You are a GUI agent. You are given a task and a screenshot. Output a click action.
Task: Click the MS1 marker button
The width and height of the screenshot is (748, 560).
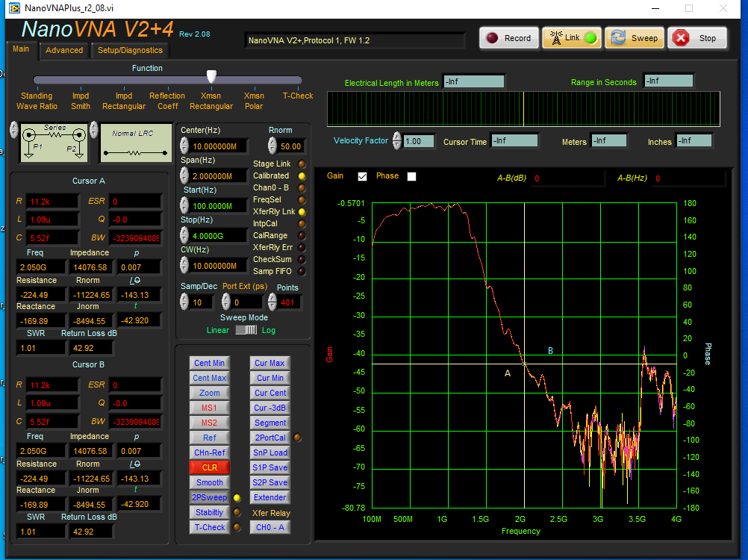point(210,408)
